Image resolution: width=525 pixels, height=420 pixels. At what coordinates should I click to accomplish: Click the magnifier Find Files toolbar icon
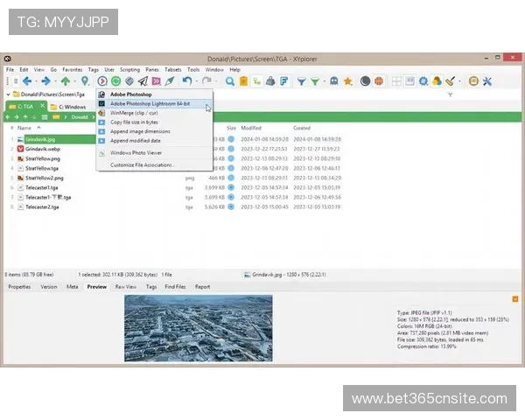pos(230,81)
